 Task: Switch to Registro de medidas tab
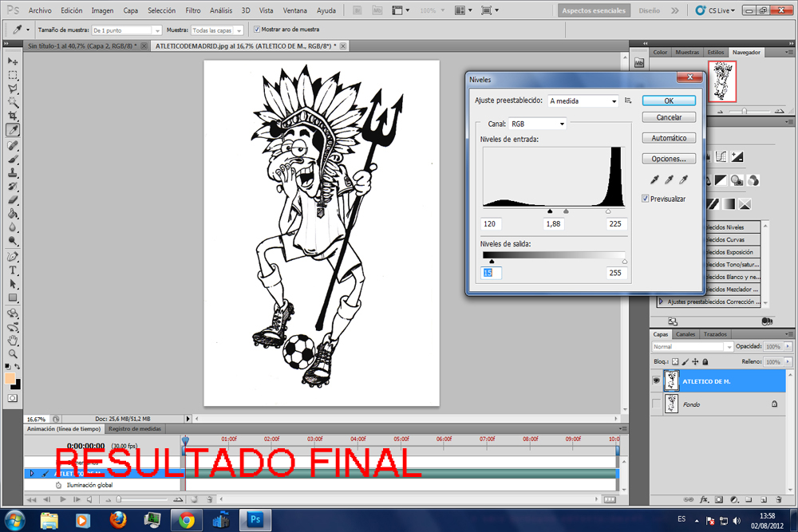tap(135, 429)
